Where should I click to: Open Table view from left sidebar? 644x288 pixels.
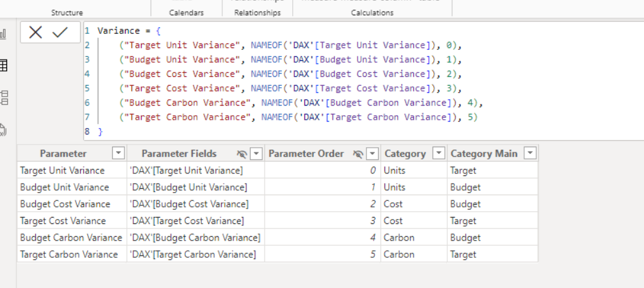click(3, 65)
